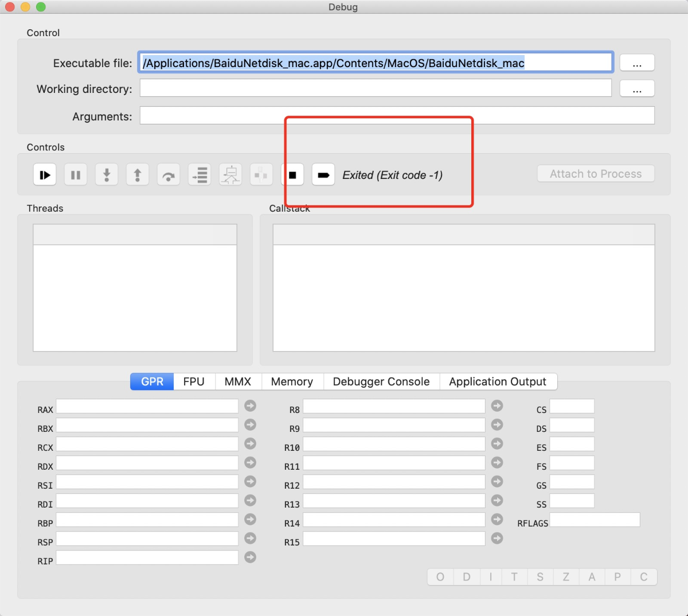Screen dimensions: 688x616
Task: Open the Debugger Console tab
Action: tap(381, 381)
